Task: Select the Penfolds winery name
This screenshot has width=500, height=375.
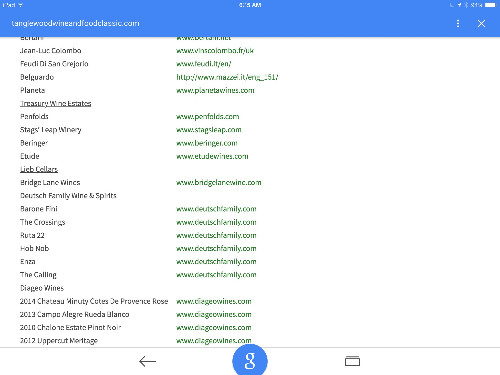Action: [x=34, y=117]
